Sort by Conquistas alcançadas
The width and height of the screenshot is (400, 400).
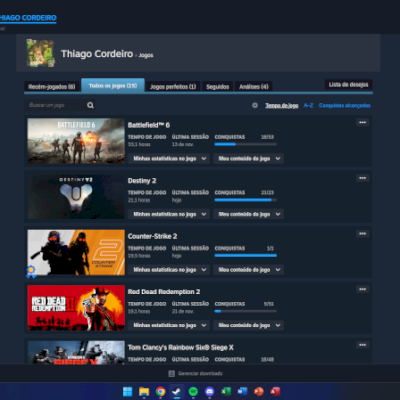[345, 105]
